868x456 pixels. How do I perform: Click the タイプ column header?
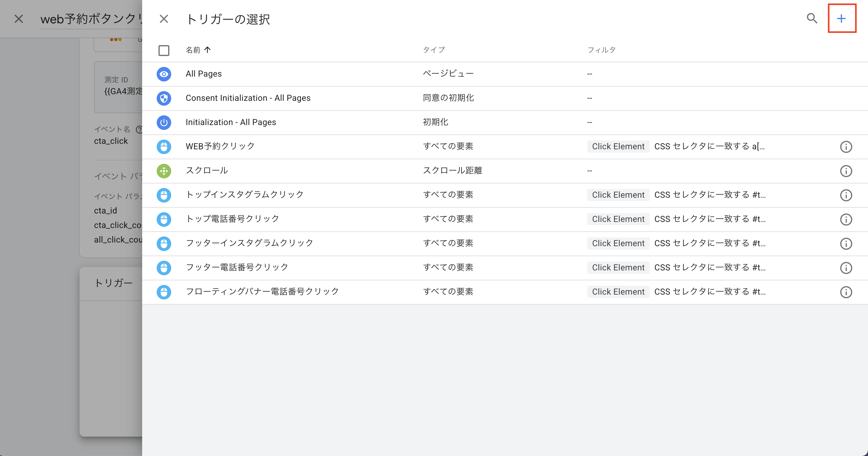[x=434, y=50]
